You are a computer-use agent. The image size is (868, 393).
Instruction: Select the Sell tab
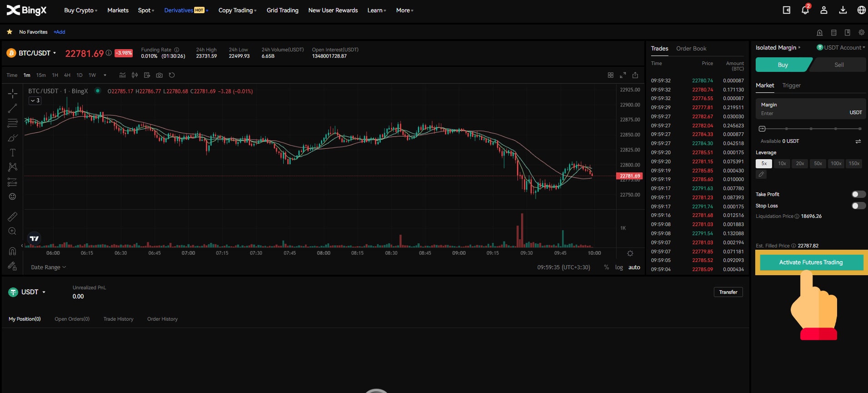pos(839,65)
